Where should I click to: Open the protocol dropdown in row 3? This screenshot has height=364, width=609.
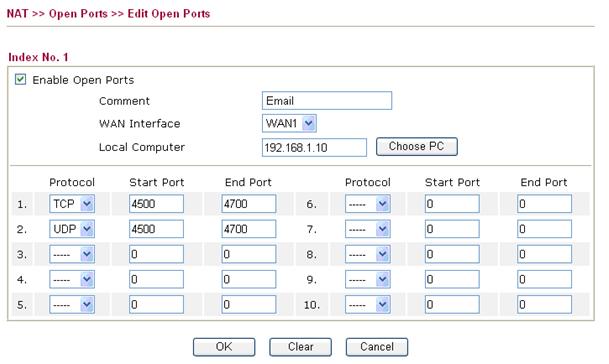[x=72, y=254]
